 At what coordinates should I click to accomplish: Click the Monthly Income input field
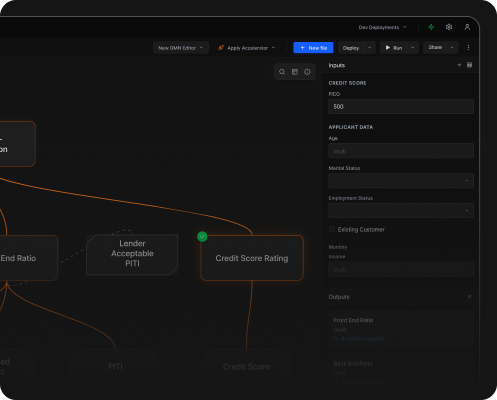coord(401,269)
